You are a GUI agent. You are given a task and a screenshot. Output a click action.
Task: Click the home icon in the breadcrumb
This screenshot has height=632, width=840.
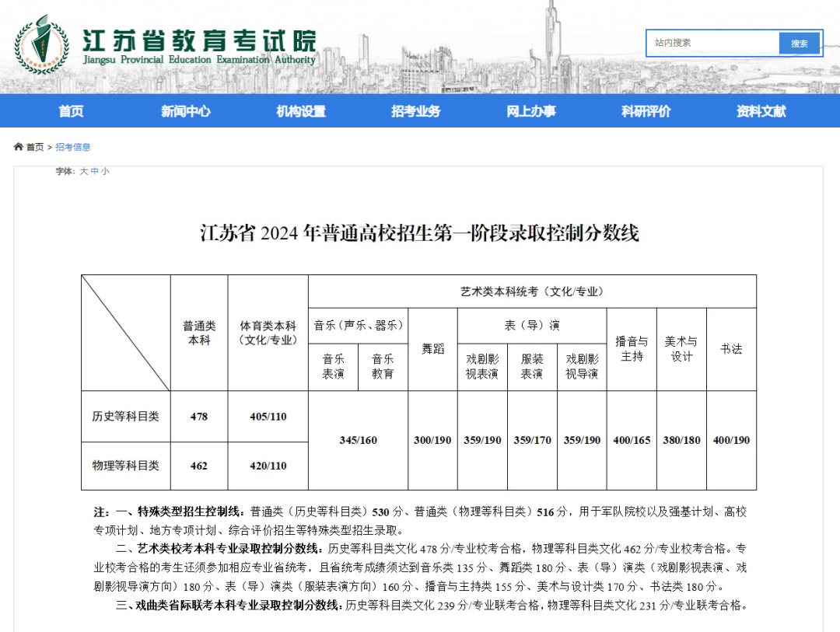click(19, 147)
